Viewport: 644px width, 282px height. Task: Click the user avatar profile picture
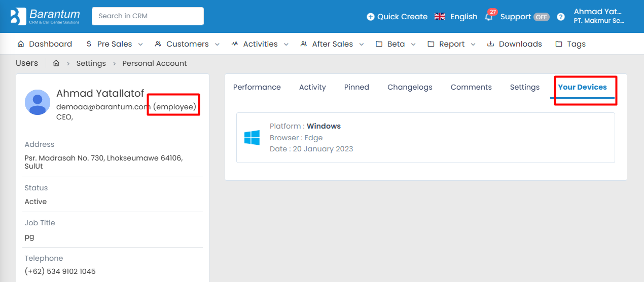pyautogui.click(x=38, y=102)
